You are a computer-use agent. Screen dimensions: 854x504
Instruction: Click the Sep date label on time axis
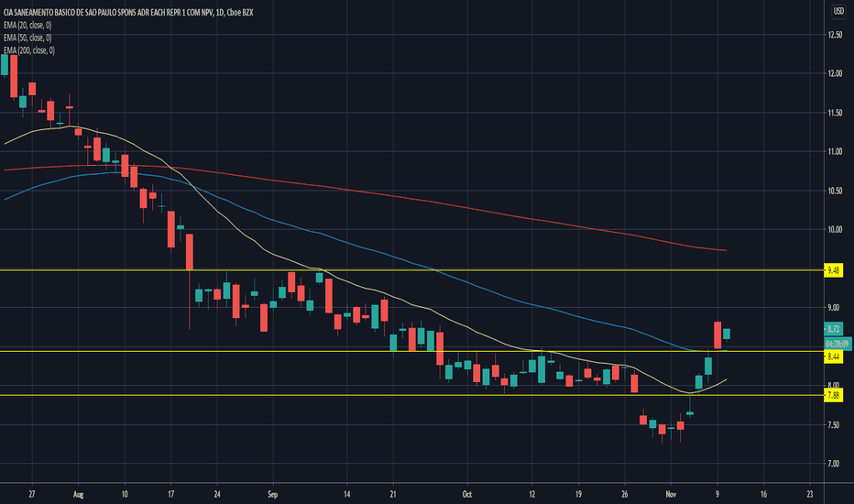pyautogui.click(x=273, y=494)
